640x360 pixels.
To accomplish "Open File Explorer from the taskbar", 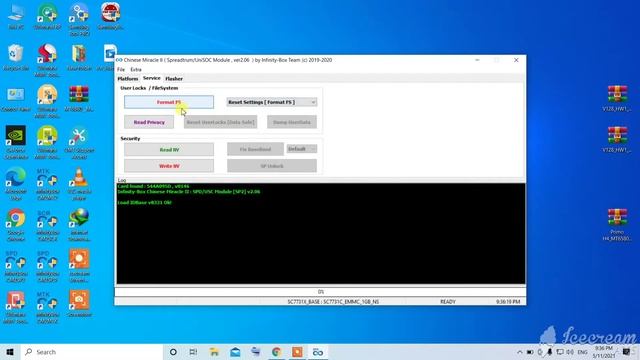I will tap(214, 352).
